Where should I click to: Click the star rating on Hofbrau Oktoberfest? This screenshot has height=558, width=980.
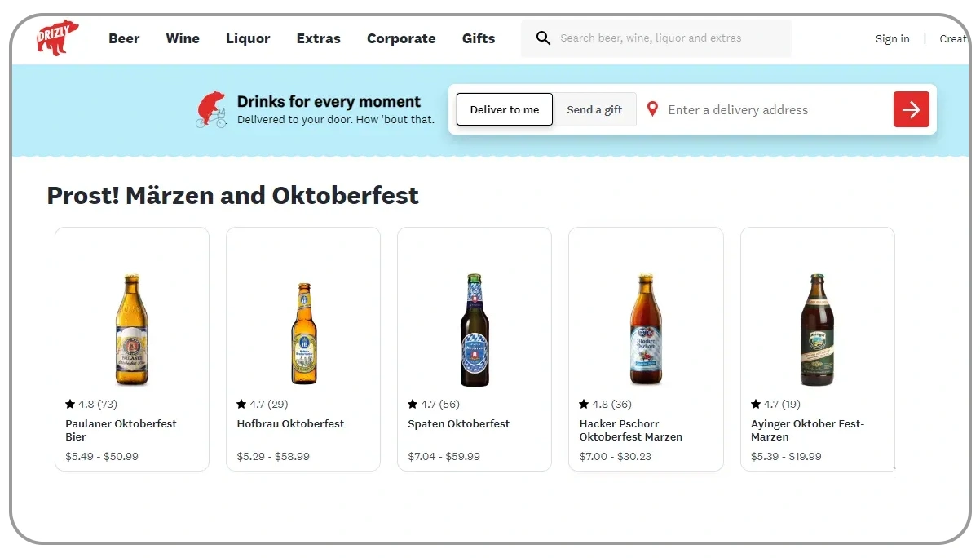241,404
